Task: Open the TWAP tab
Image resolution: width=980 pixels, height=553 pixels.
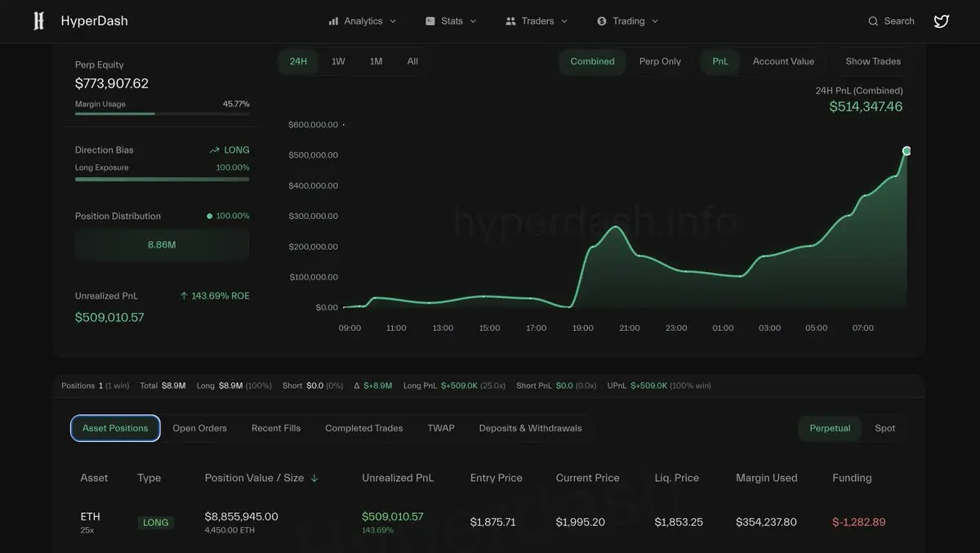Action: (x=441, y=428)
